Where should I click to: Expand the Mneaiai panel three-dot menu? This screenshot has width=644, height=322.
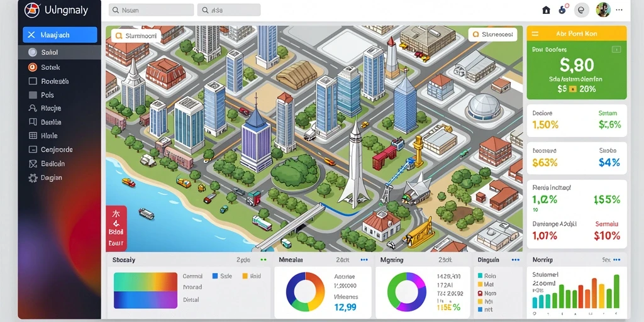pyautogui.click(x=364, y=260)
